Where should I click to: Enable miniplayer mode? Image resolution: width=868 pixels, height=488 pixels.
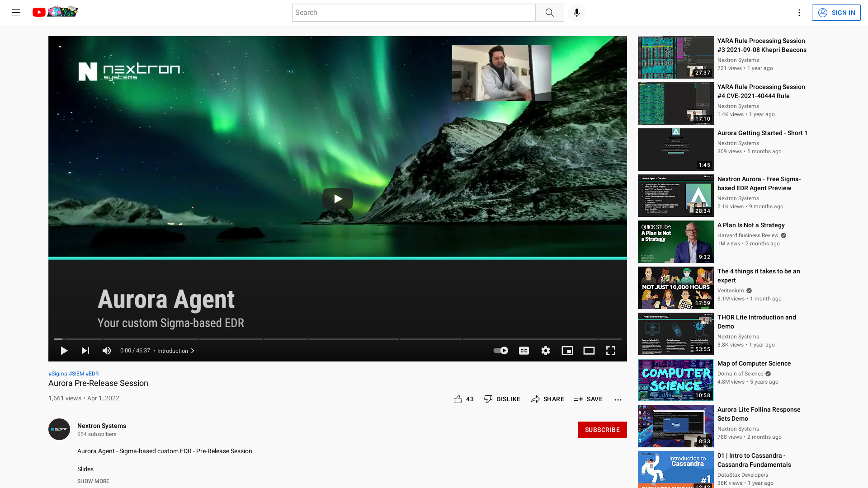[567, 351]
